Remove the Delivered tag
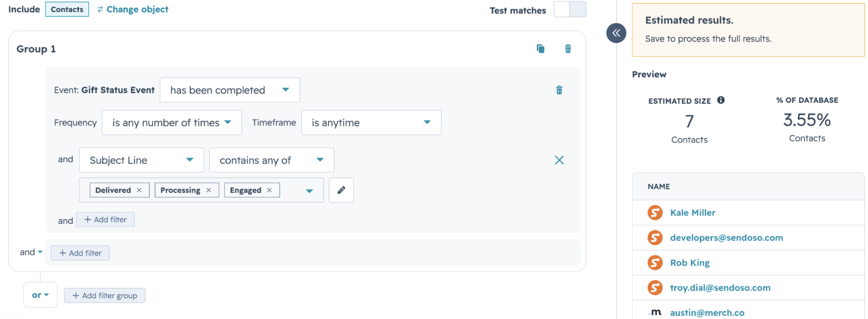Image resolution: width=868 pixels, height=319 pixels. click(x=139, y=190)
